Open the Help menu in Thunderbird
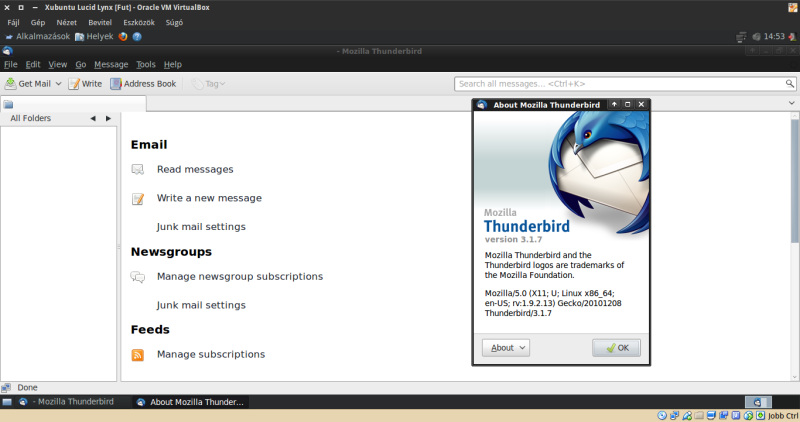Viewport: 800px width, 422px height. click(x=172, y=64)
